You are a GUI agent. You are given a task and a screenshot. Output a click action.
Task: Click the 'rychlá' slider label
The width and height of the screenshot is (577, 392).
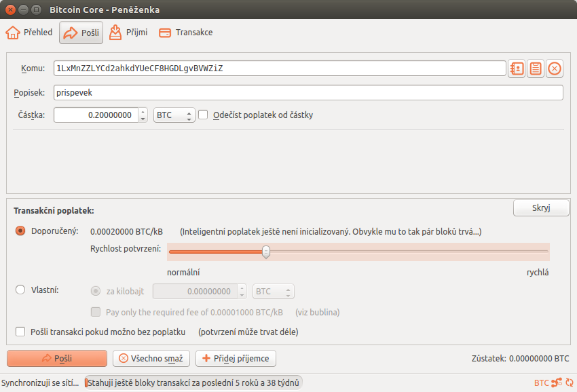point(538,273)
